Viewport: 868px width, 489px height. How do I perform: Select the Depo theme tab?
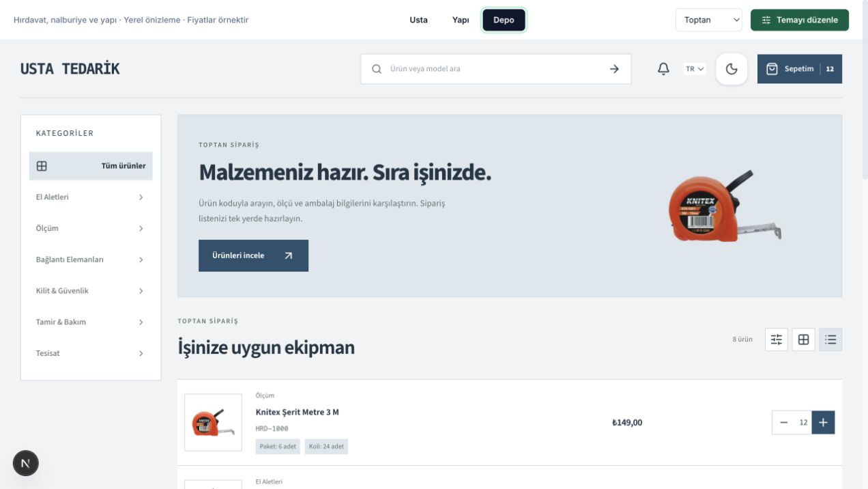pos(504,20)
